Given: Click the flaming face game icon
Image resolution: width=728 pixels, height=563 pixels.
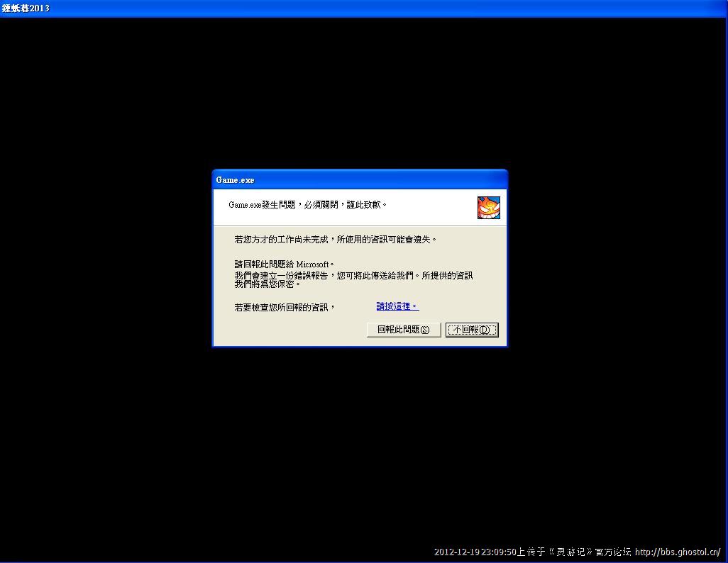Looking at the screenshot, I should coord(488,208).
